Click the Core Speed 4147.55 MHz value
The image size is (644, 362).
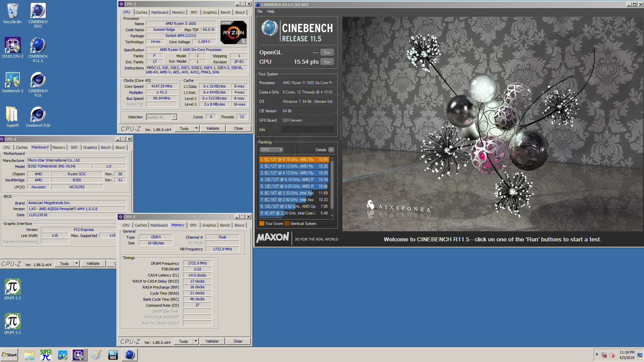[162, 86]
